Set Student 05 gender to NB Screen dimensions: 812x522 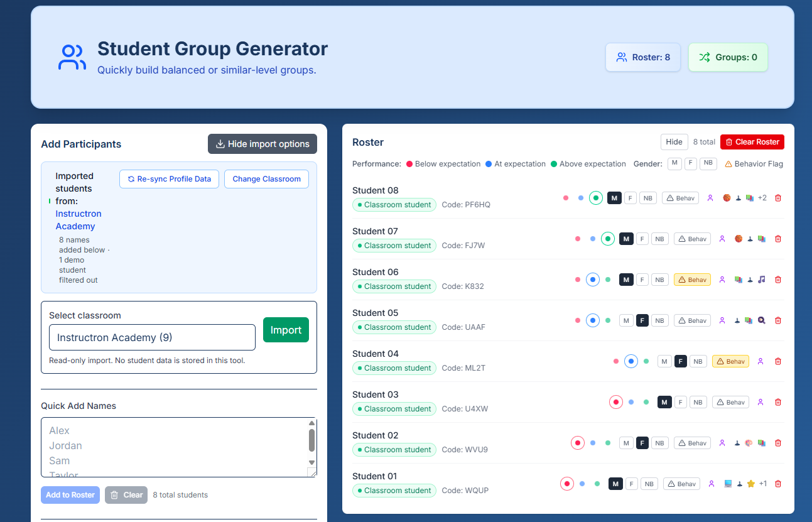tap(659, 320)
